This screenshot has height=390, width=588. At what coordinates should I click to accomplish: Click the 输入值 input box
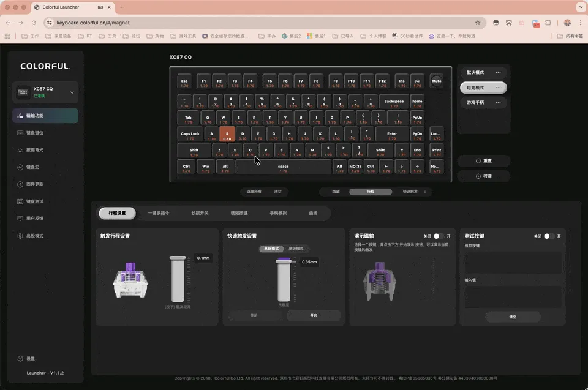(x=513, y=296)
